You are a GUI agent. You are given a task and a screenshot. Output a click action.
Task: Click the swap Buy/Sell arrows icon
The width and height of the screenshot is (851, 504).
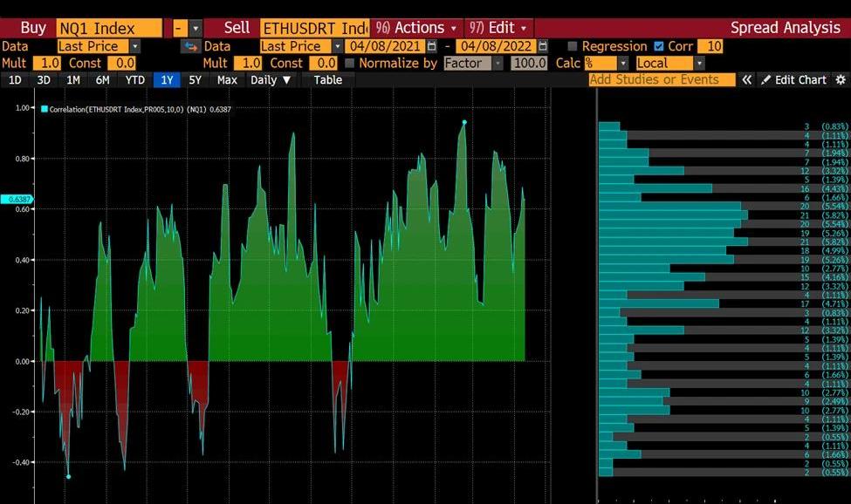[189, 46]
